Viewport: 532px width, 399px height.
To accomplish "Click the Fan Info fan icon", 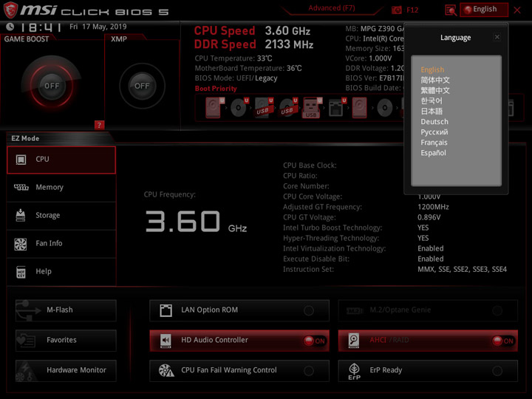I will (21, 244).
